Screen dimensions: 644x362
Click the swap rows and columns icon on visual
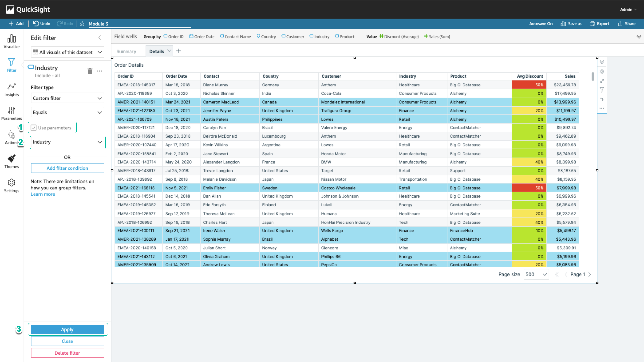(x=602, y=99)
